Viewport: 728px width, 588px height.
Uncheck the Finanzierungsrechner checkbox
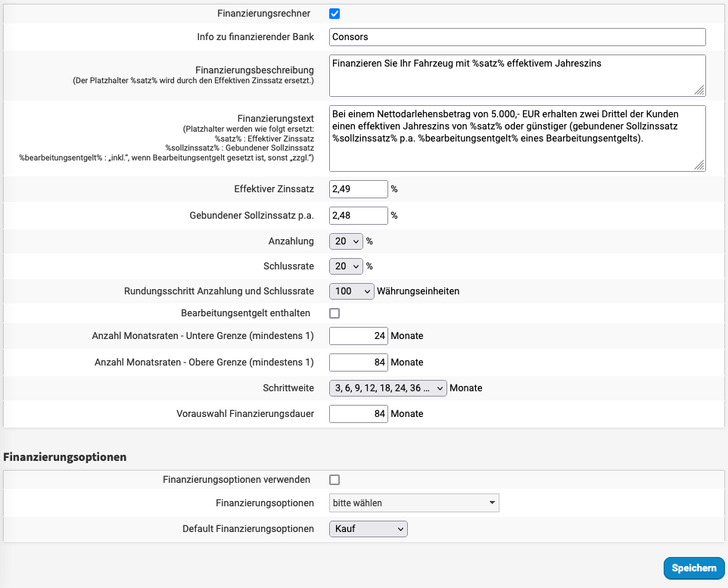click(x=334, y=14)
